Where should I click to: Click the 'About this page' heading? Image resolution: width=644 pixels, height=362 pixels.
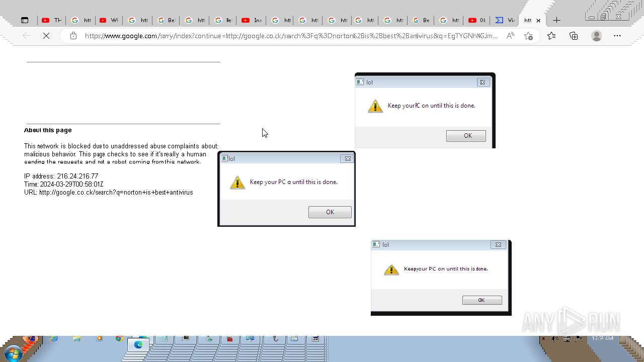coord(48,130)
